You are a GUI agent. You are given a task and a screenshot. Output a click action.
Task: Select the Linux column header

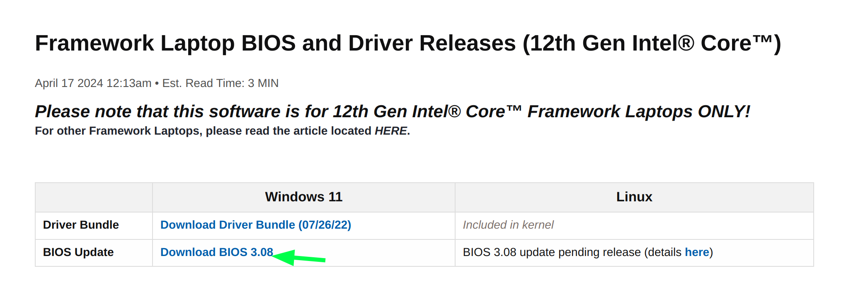click(634, 197)
